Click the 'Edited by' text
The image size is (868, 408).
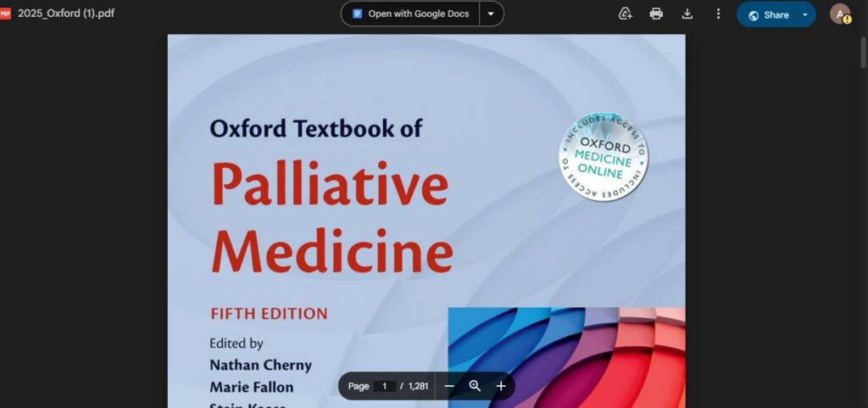(236, 344)
